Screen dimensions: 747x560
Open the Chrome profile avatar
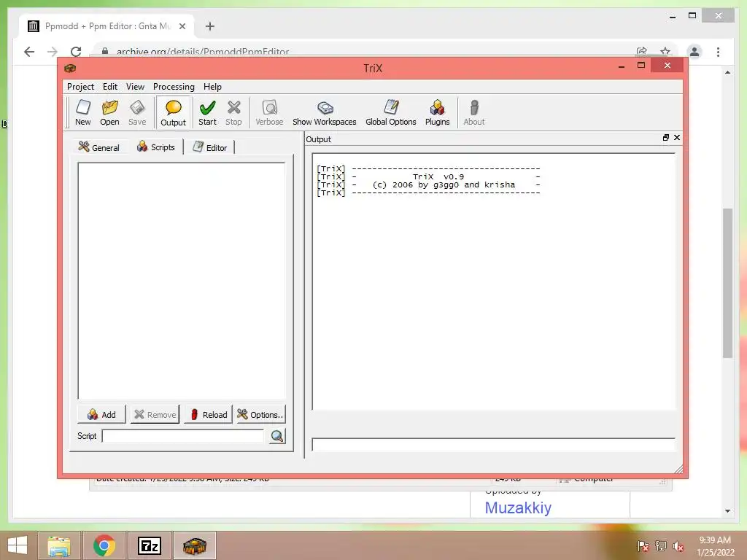click(x=694, y=52)
